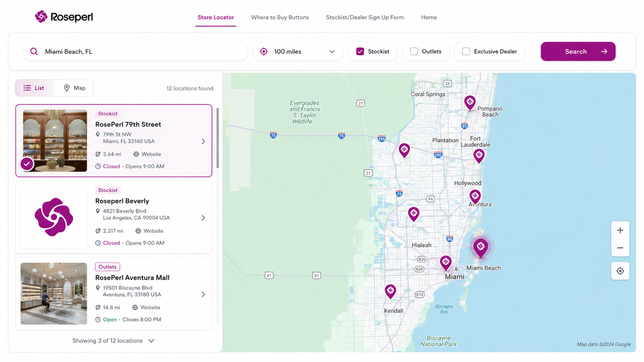Image resolution: width=644 pixels, height=362 pixels.
Task: Click the results list scrollbar
Action: [x=218, y=138]
